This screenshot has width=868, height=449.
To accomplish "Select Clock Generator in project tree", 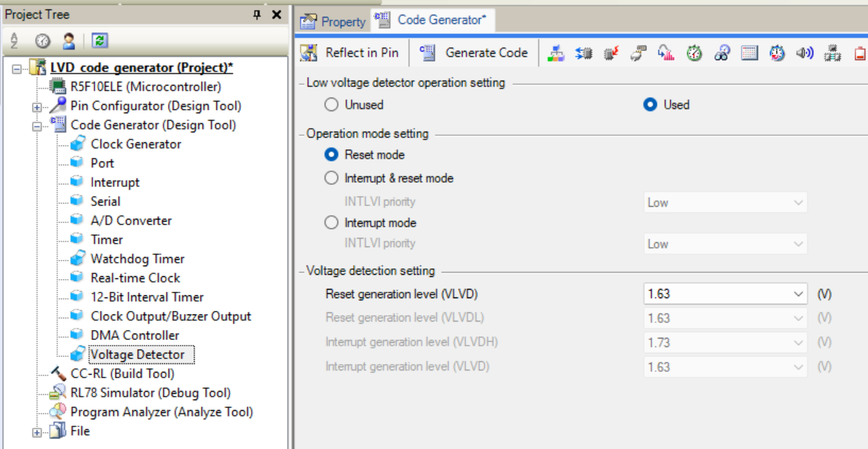I will 136,144.
